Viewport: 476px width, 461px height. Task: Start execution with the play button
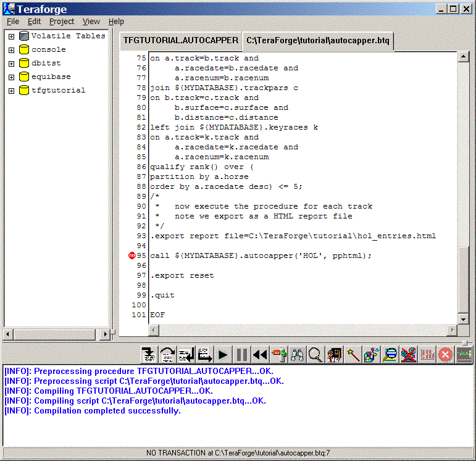click(x=223, y=354)
